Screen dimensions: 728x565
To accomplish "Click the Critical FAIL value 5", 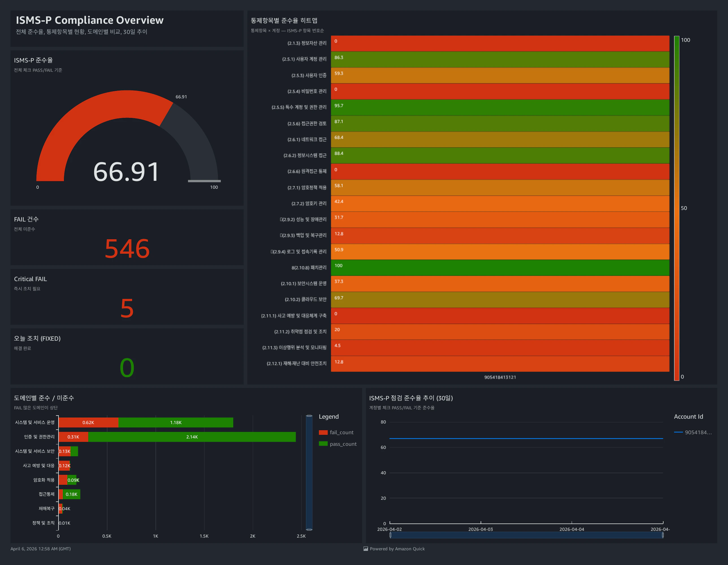I will click(127, 308).
